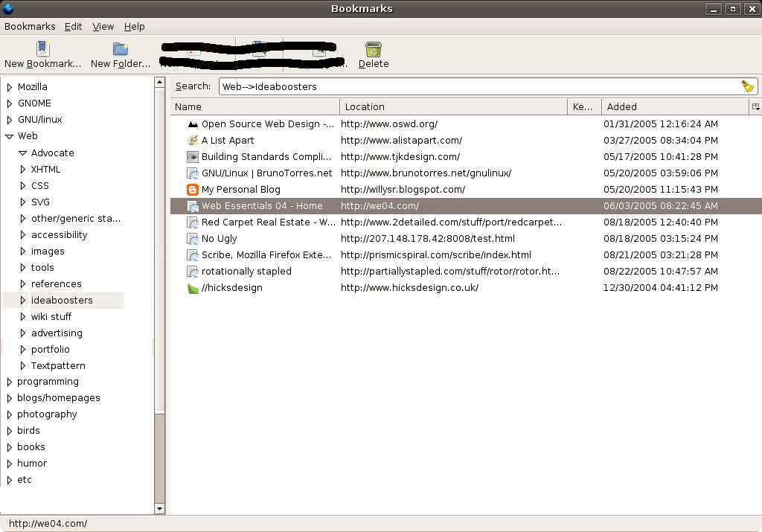Image resolution: width=762 pixels, height=532 pixels.
Task: Expand the programming folder
Action: pos(9,382)
